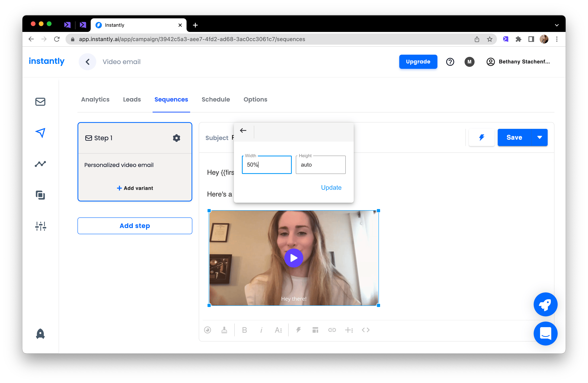Image resolution: width=588 pixels, height=383 pixels.
Task: Play the video thumbnail with the play button
Action: [294, 258]
